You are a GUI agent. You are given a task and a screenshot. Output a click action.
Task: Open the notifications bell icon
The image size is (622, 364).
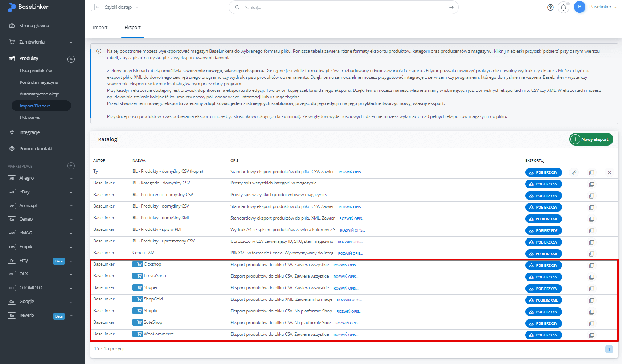tap(564, 7)
